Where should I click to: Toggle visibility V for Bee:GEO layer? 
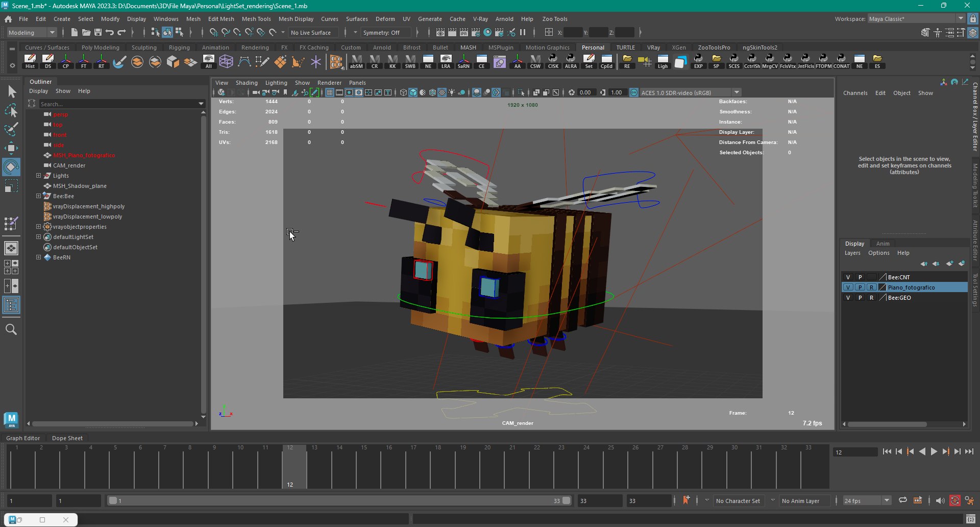848,298
